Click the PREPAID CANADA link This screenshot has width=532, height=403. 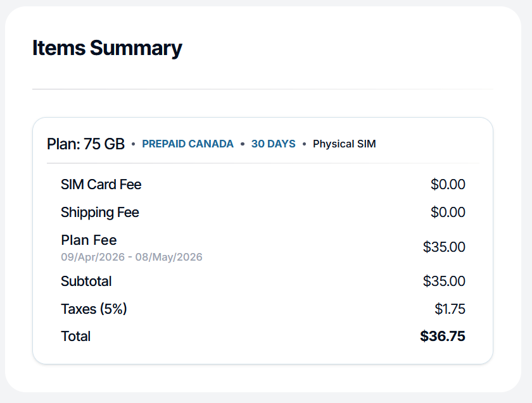pyautogui.click(x=187, y=144)
